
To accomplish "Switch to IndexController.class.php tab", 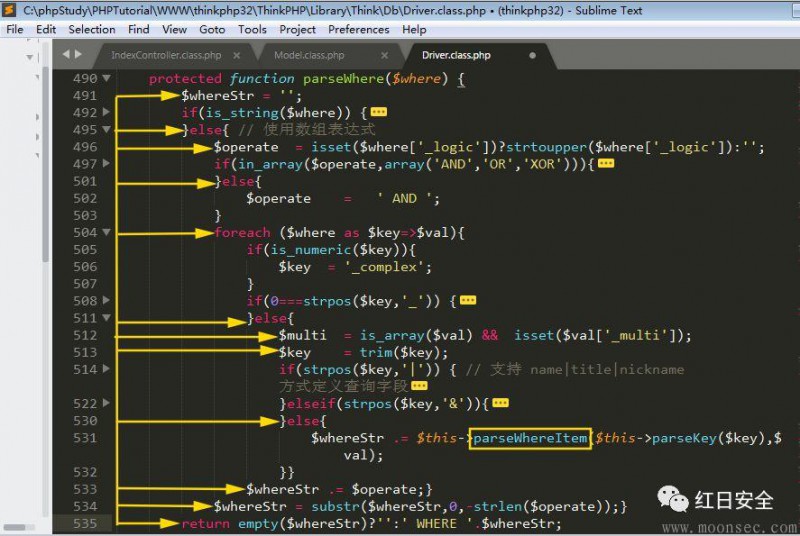I will click(166, 55).
